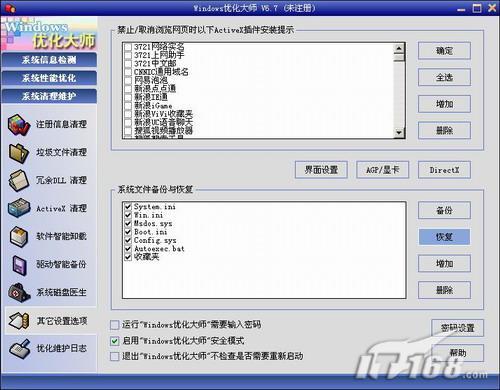
Task: Switch to 系统性能优化 section
Action: tap(49, 78)
